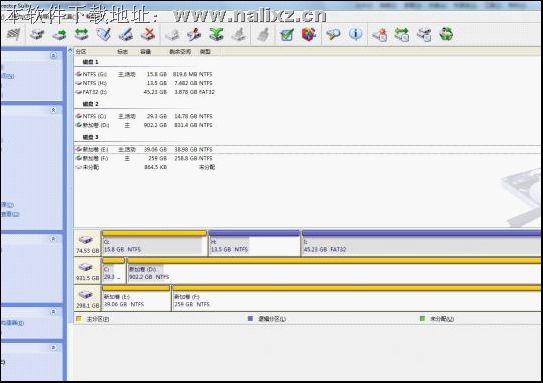Click the tag with pen label icon
This screenshot has width=543, height=383.
click(104, 34)
